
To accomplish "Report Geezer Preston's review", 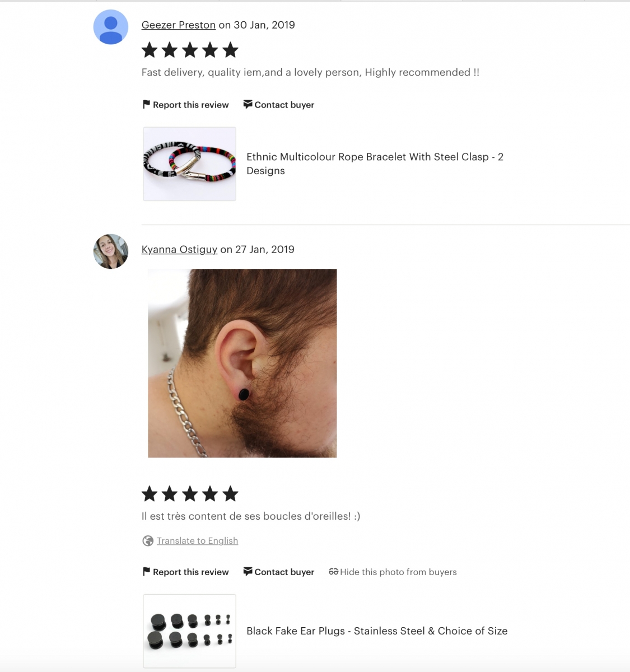I will coord(186,105).
